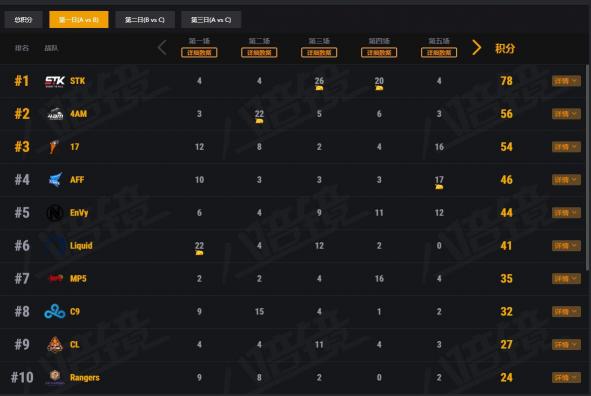The height and width of the screenshot is (396, 591).
Task: Switch to 第二日(B vs C) tab
Action: 145,20
